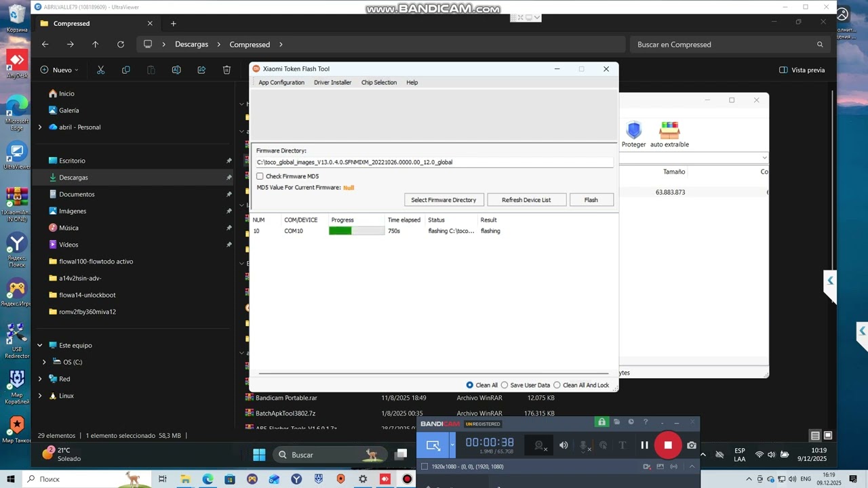868x488 pixels.
Task: Collapse the Este equipo tree node
Action: [40, 345]
